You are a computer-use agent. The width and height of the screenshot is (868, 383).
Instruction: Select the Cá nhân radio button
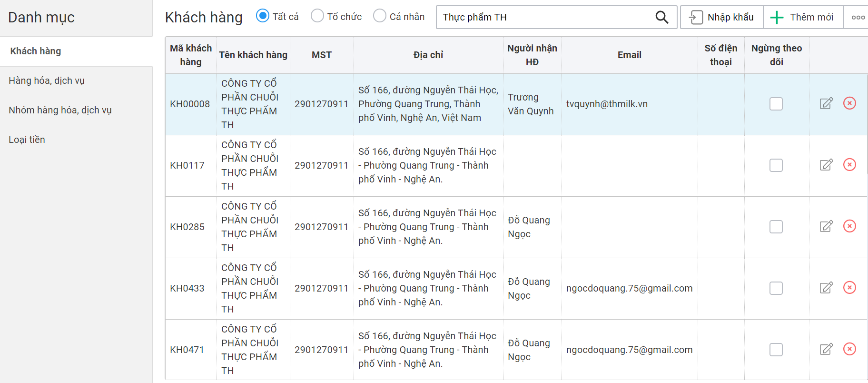coord(380,16)
